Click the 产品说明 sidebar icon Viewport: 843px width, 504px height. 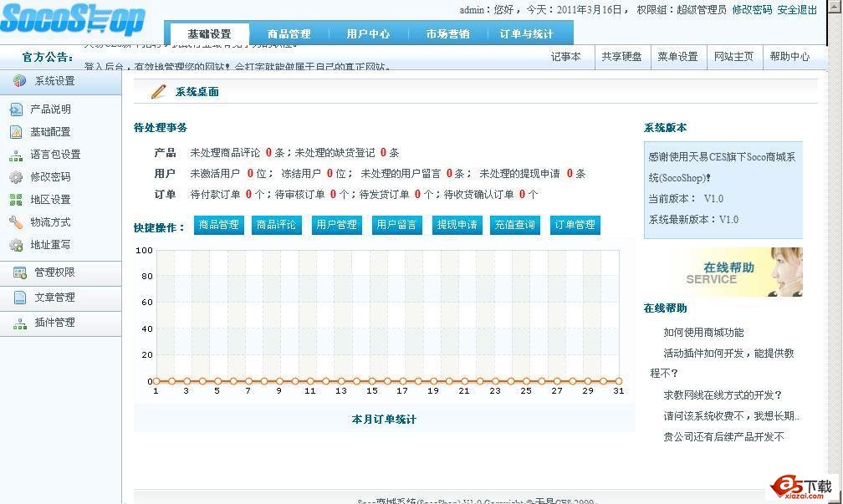coord(16,109)
